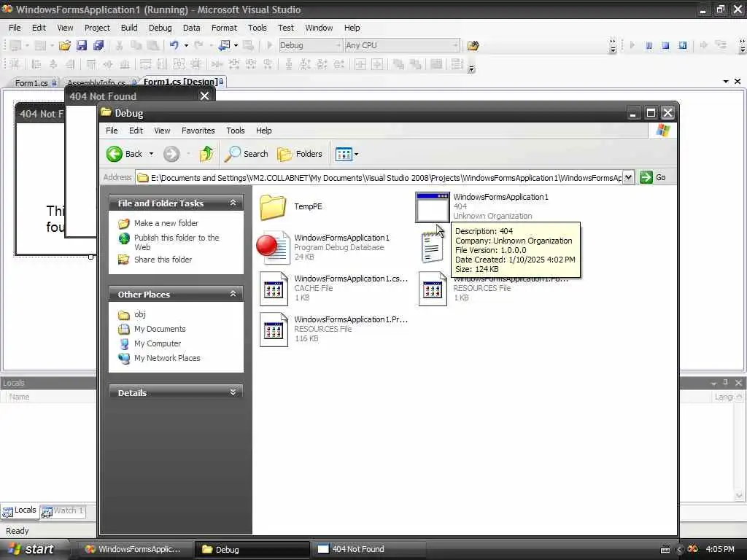Screen dimensions: 747x560
Task: Toggle the Folders pane in Explorer
Action: pyautogui.click(x=300, y=154)
